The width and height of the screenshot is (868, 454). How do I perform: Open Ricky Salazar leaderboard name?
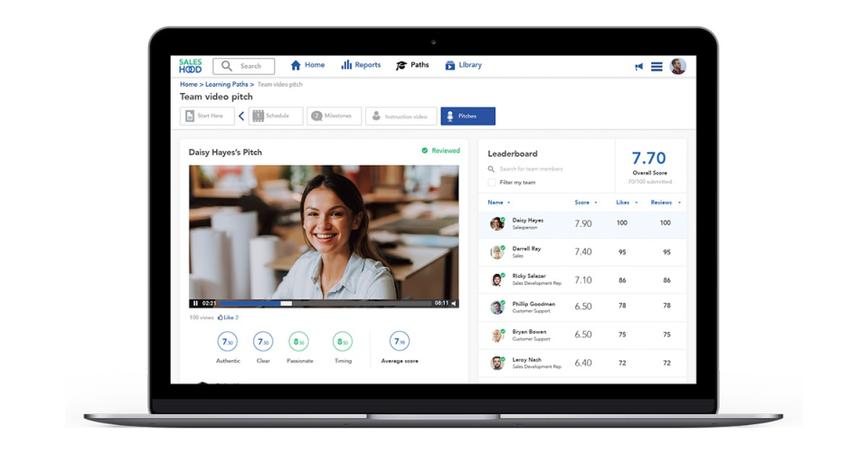[x=529, y=276]
